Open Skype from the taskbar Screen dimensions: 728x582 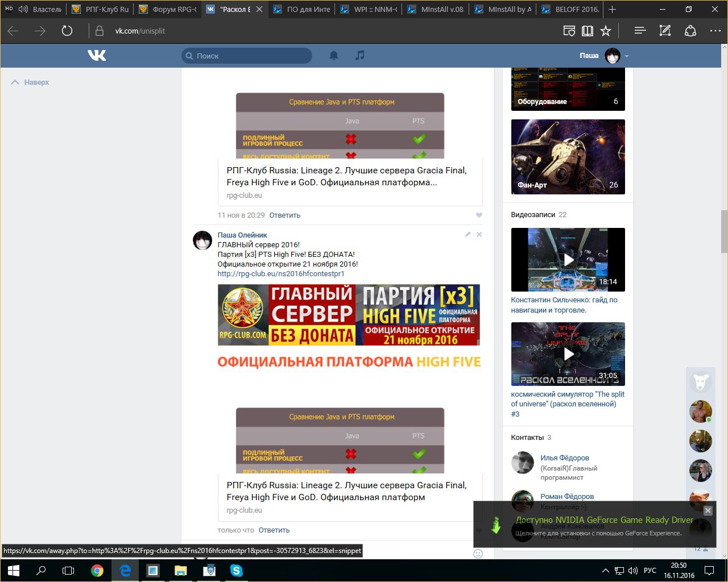click(236, 571)
